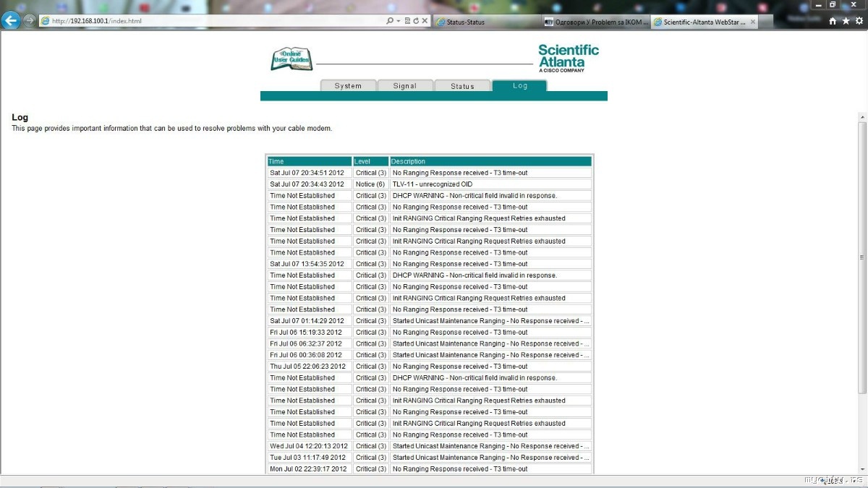The image size is (868, 488).
Task: Click the page description sentence under Log
Action: (172, 129)
